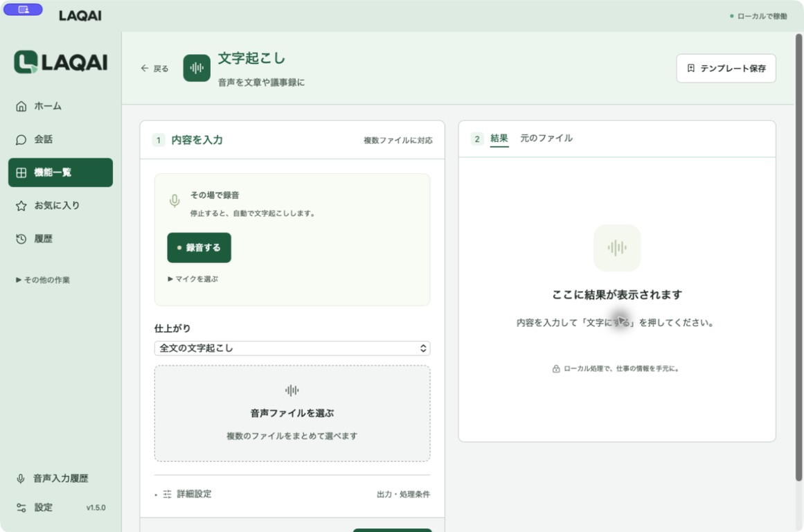Switch to the 元のファイル tab
Viewport: 804px width, 532px height.
pyautogui.click(x=546, y=138)
